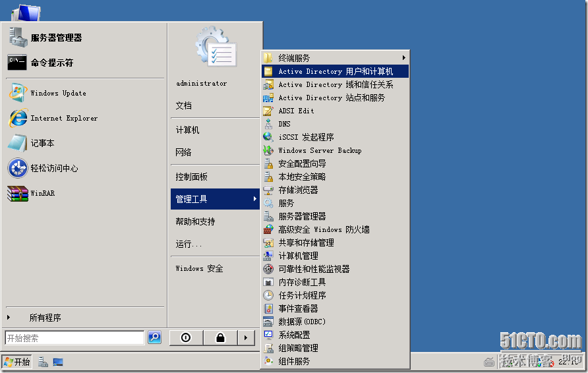Click the 服务 gear icon
The image size is (588, 373).
click(268, 203)
